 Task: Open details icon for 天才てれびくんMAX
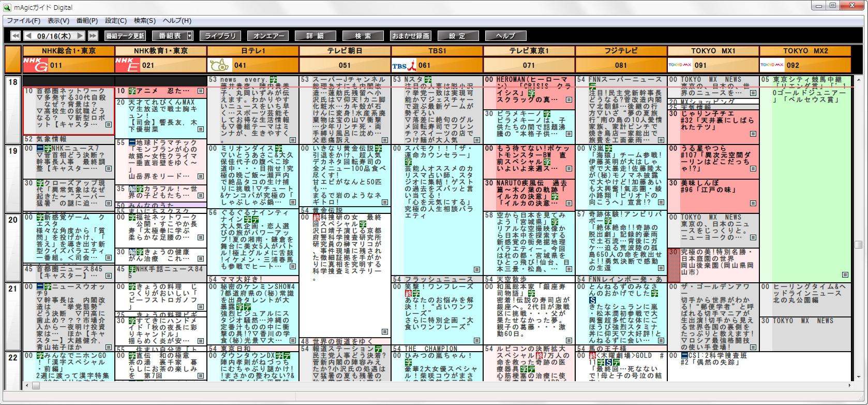tap(201, 130)
